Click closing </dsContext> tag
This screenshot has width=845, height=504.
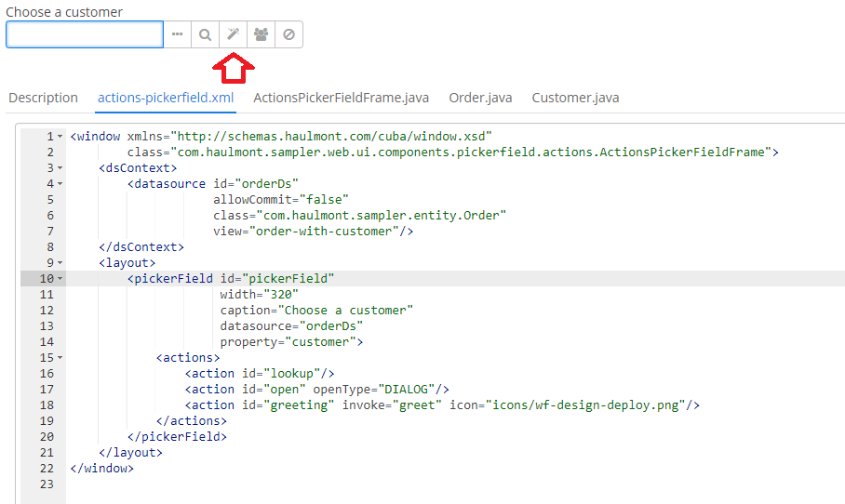[141, 247]
